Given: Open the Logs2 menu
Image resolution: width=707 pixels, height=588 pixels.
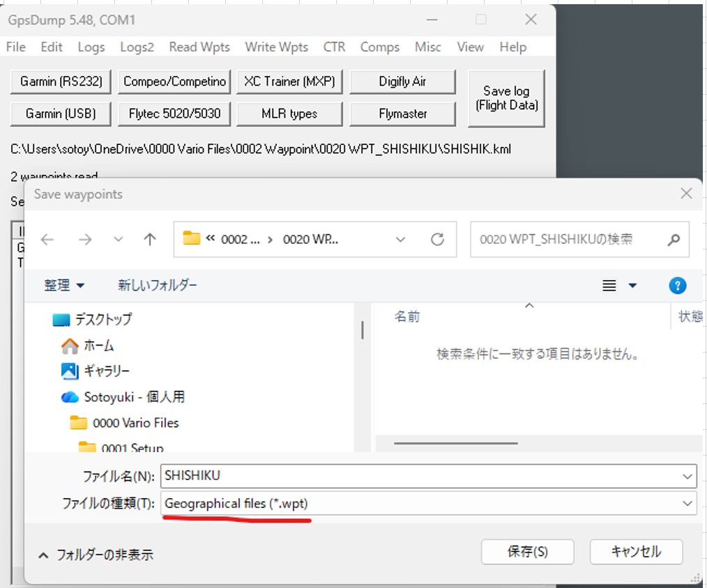Looking at the screenshot, I should tap(137, 47).
